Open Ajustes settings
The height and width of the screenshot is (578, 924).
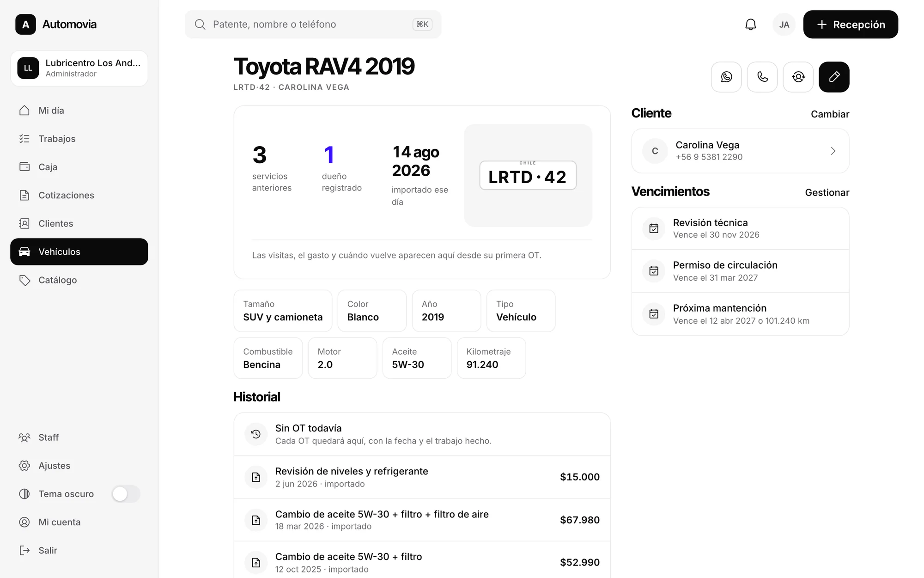pyautogui.click(x=79, y=466)
